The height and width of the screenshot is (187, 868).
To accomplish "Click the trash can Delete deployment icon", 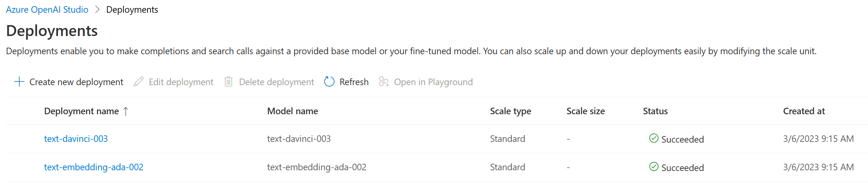I will pos(228,81).
